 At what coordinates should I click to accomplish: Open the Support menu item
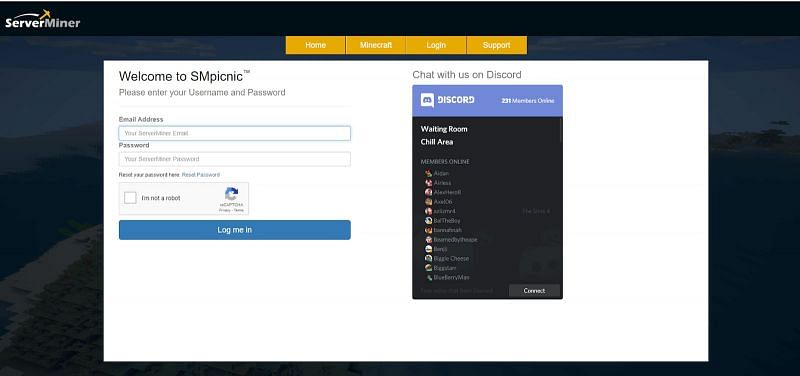click(496, 45)
